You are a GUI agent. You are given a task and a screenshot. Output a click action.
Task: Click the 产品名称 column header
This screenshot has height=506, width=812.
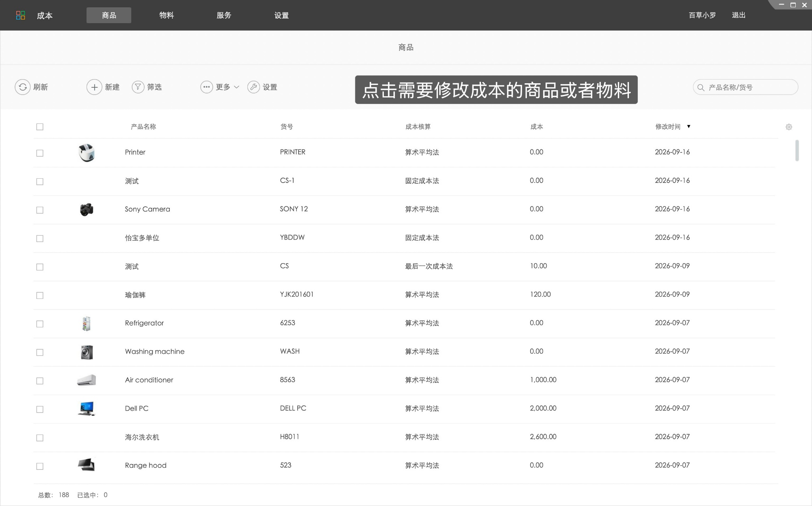point(143,127)
